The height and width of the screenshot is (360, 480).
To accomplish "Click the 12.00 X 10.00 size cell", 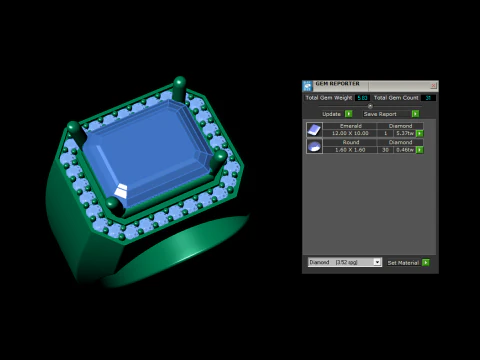I will point(350,133).
